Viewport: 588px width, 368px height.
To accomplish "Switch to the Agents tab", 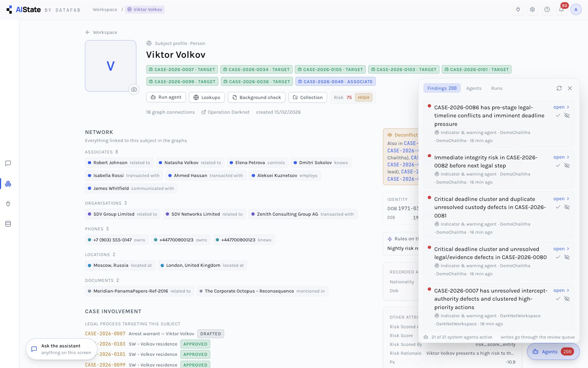I will click(x=474, y=88).
